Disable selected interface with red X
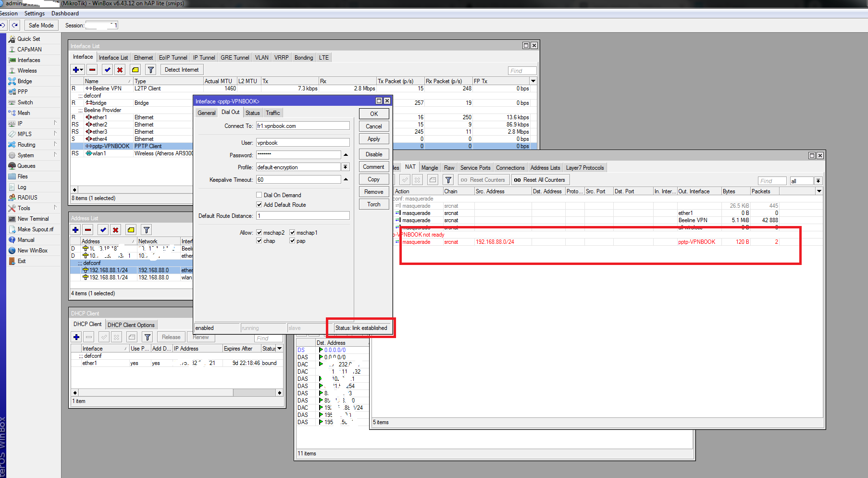The width and height of the screenshot is (868, 478). click(x=120, y=70)
